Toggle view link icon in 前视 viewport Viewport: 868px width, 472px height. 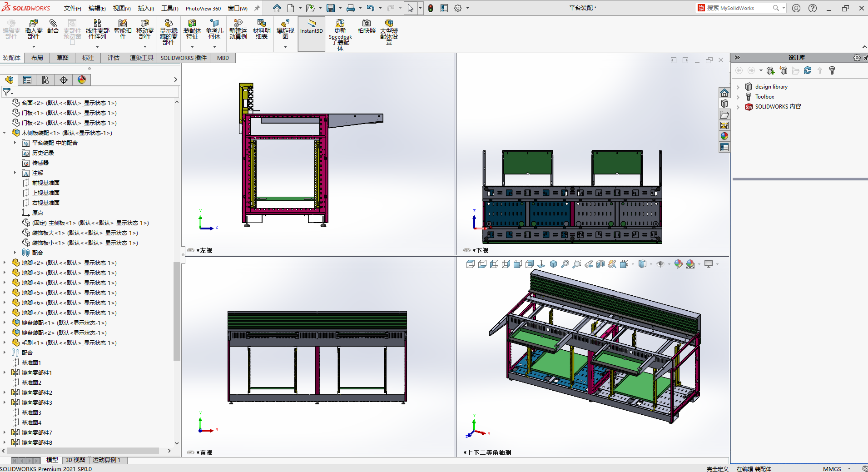191,452
